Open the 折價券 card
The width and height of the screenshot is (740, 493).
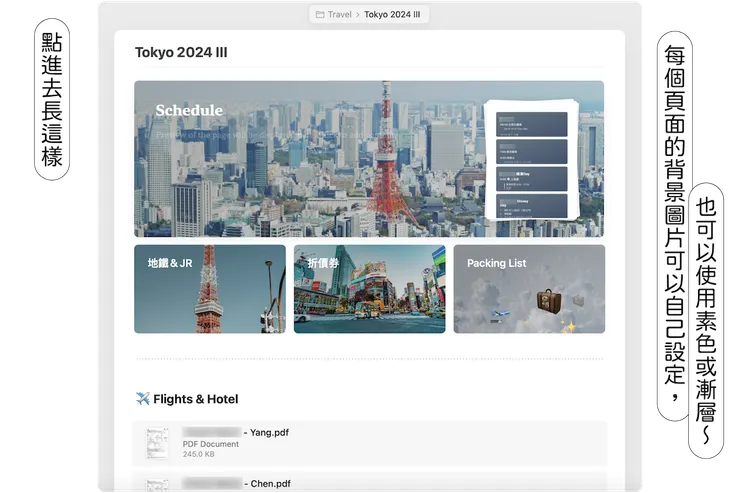369,289
